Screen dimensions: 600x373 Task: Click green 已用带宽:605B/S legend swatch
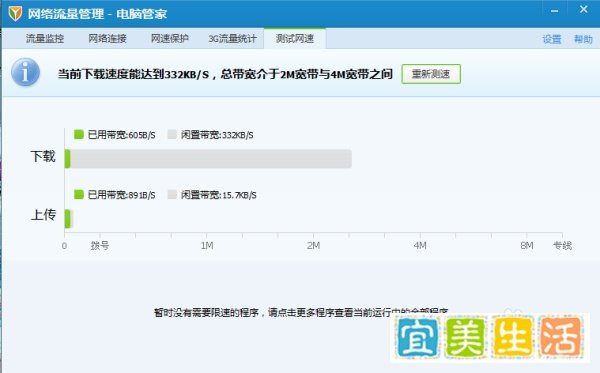click(79, 134)
